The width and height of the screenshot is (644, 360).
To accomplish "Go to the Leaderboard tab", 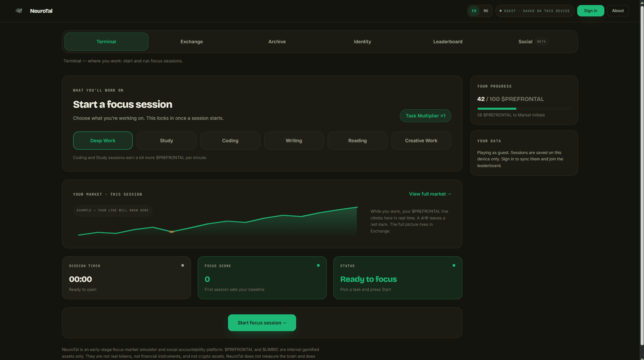I will point(448,42).
